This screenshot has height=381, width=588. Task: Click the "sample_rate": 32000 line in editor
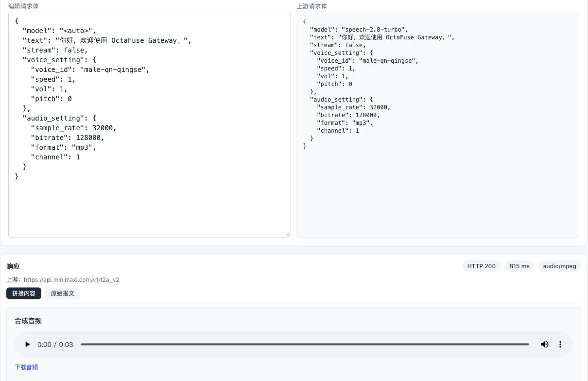(x=73, y=128)
